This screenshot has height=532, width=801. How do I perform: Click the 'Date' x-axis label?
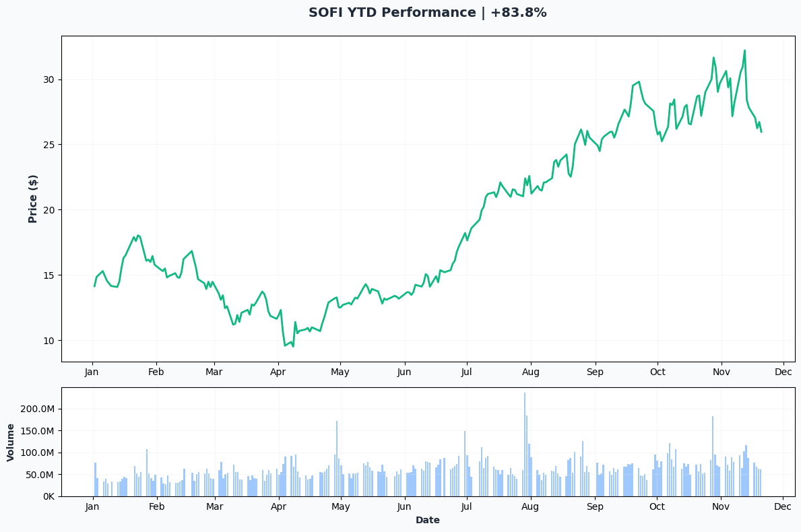coord(428,521)
